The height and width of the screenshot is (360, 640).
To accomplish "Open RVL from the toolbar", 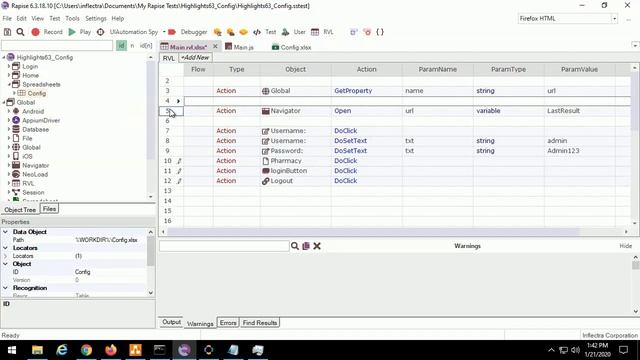I will (x=322, y=32).
